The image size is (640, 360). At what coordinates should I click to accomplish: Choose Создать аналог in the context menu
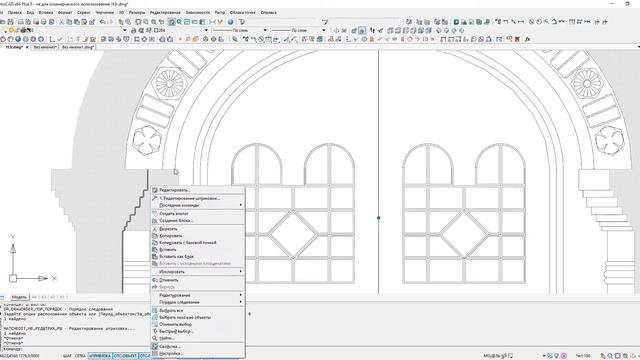[x=198, y=213]
